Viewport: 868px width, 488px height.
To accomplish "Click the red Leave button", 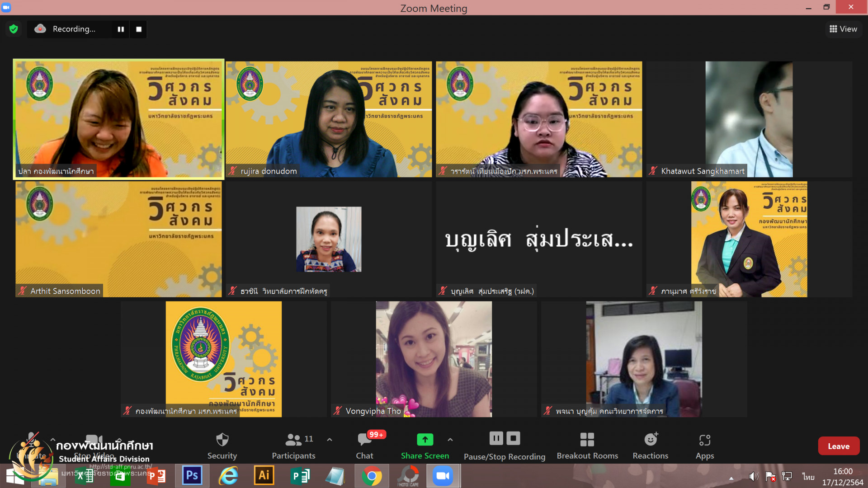I will [x=838, y=446].
